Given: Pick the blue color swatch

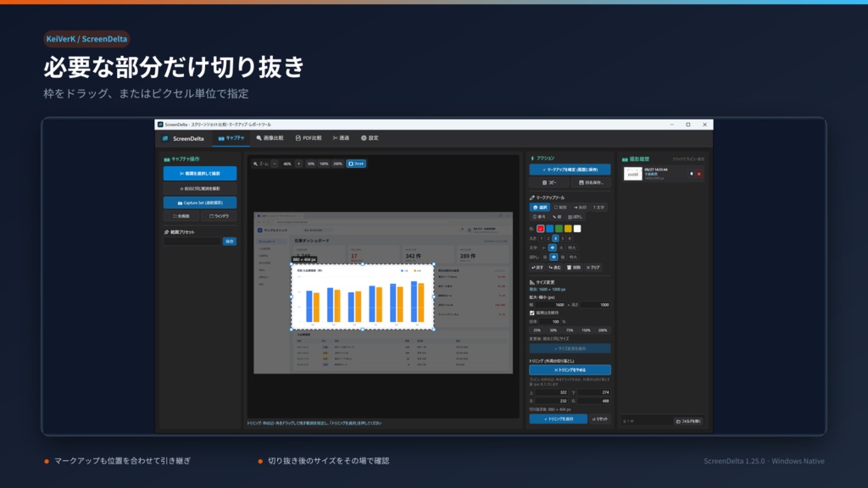Looking at the screenshot, I should point(549,229).
